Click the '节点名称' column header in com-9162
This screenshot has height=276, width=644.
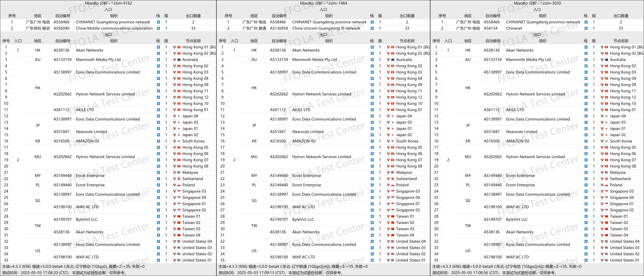pos(193,41)
